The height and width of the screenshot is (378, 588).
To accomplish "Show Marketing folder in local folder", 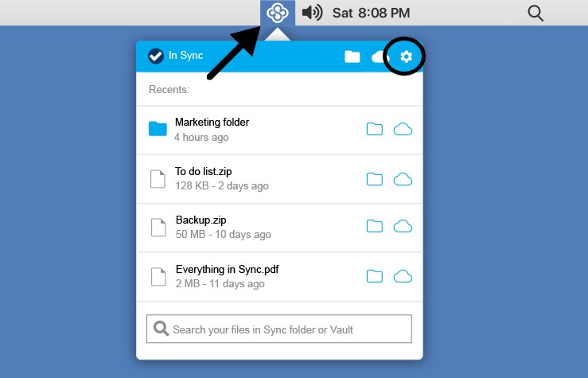I will (374, 129).
